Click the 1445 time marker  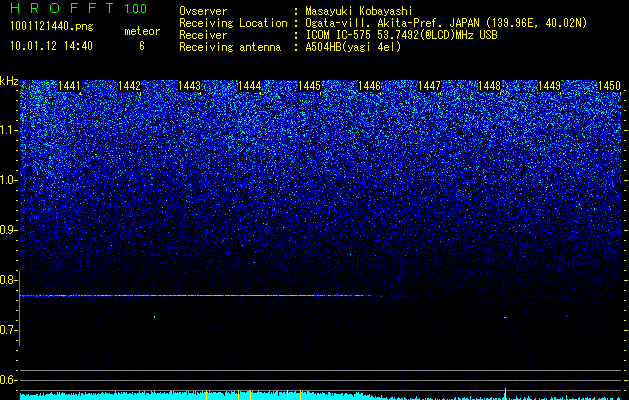pyautogui.click(x=310, y=86)
